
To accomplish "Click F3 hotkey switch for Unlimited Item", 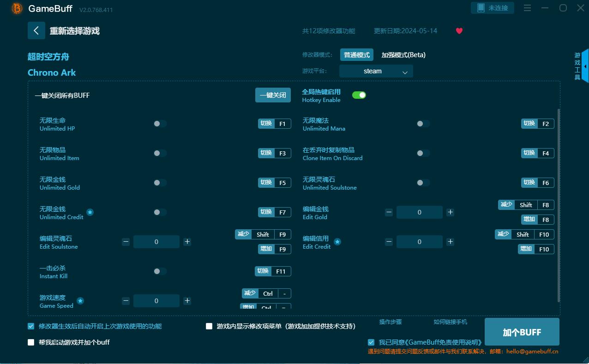I will 275,153.
